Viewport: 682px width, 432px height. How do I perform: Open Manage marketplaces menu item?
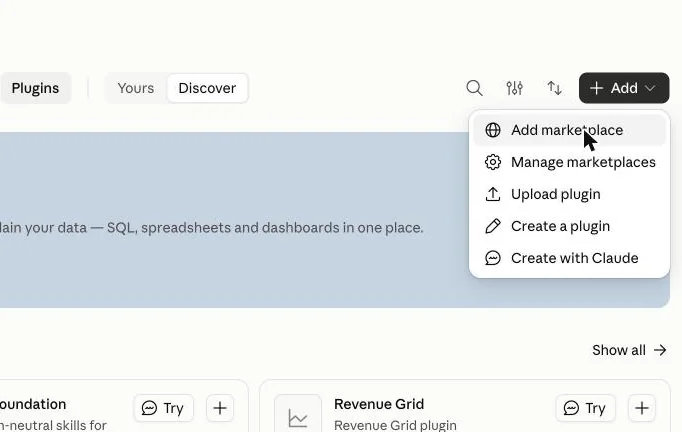tap(569, 162)
